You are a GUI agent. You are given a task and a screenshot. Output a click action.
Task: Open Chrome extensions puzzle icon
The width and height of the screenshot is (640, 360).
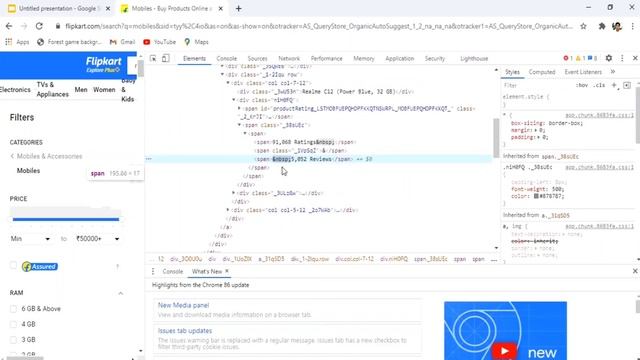(602, 26)
